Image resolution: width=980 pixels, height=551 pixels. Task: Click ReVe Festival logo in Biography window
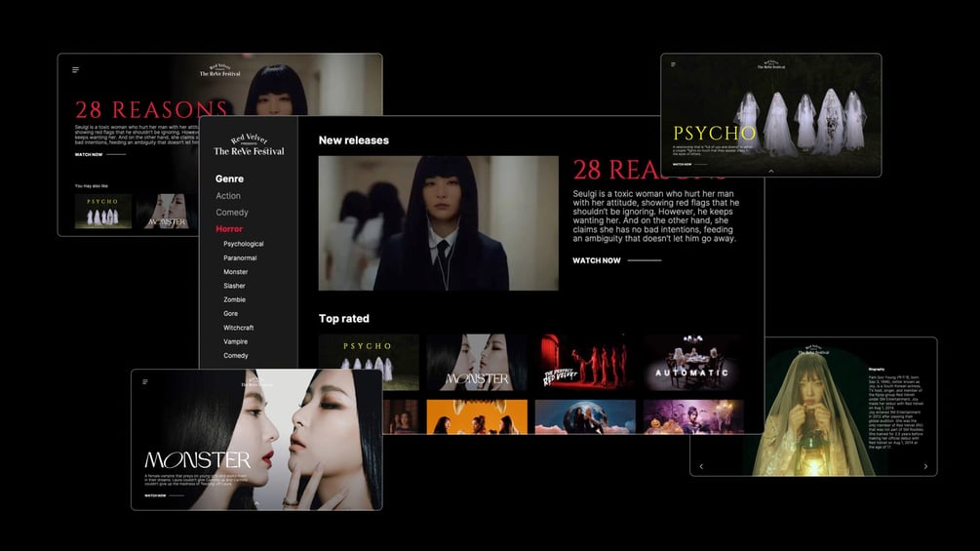point(813,350)
